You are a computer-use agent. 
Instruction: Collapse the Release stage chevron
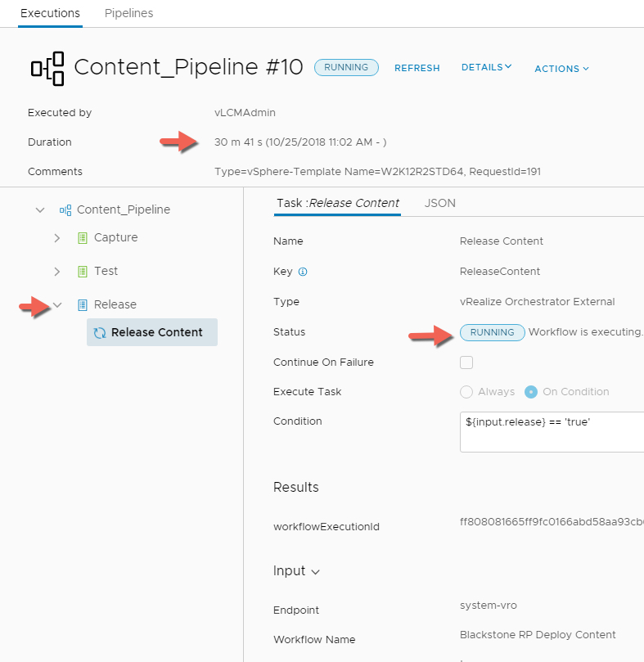tap(56, 305)
